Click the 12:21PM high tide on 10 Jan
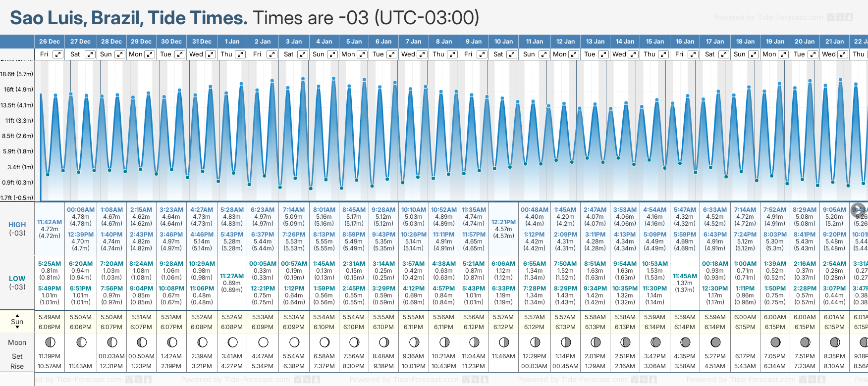This screenshot has height=386, width=868. pyautogui.click(x=503, y=222)
